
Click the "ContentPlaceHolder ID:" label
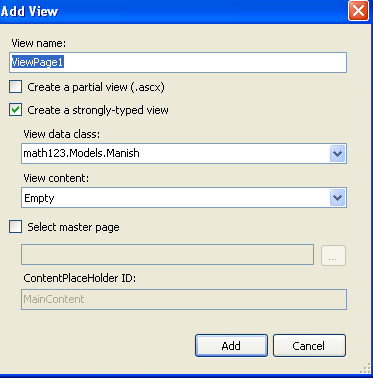pyautogui.click(x=80, y=278)
